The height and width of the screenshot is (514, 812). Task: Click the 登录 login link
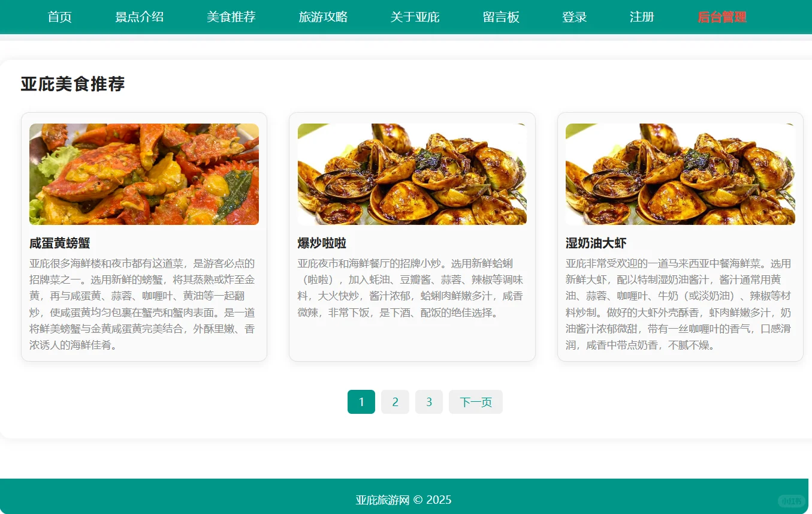[573, 17]
